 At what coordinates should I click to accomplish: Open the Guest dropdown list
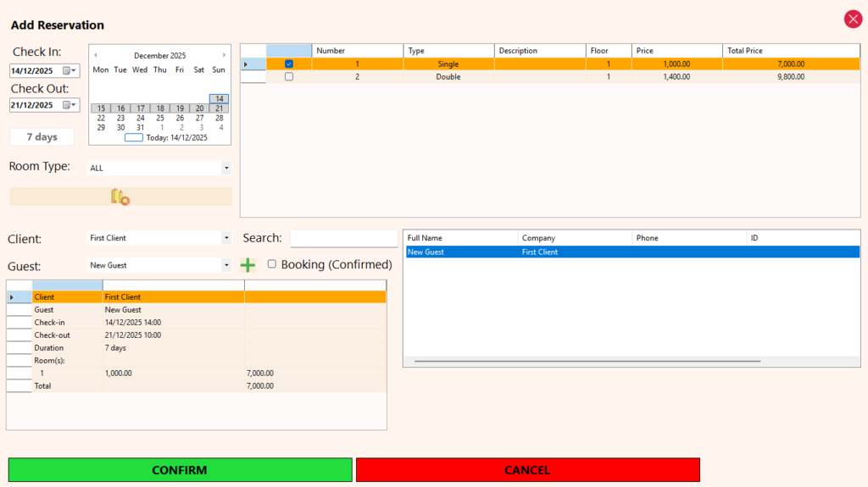pos(226,265)
